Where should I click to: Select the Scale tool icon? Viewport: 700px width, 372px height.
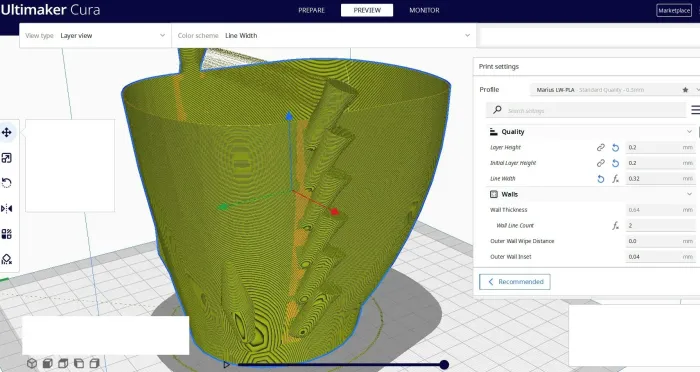[x=7, y=158]
